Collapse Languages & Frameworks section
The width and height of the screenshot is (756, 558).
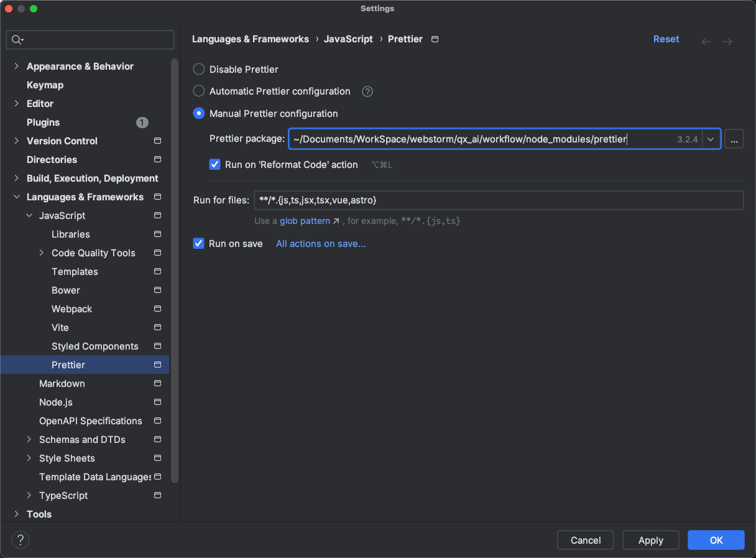pos(17,197)
